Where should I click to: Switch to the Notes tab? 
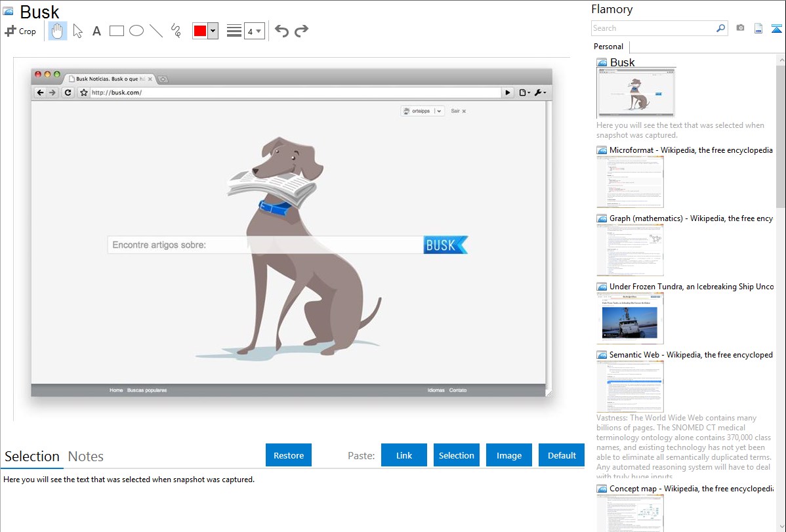pyautogui.click(x=86, y=457)
